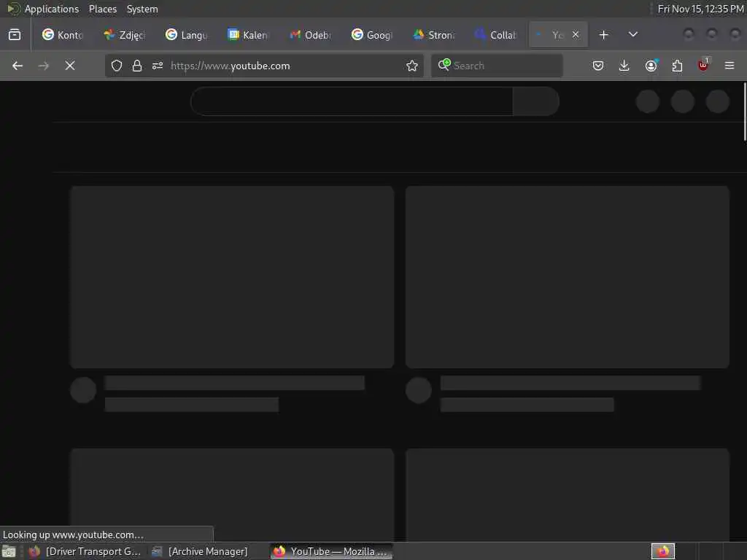List all tabs with chevron dropdown

pyautogui.click(x=633, y=35)
